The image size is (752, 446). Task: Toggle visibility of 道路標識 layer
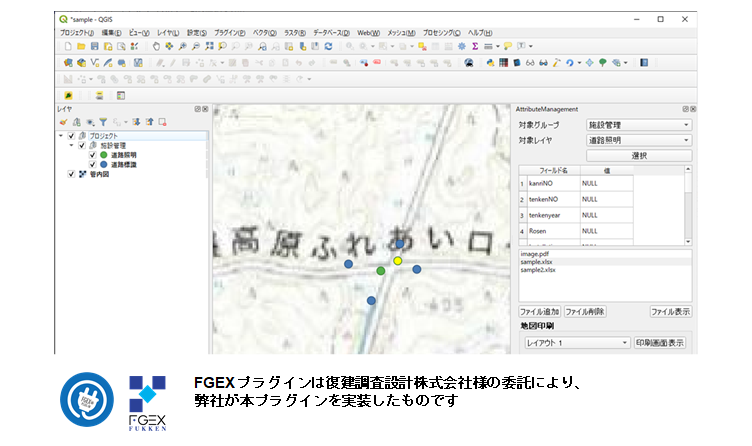93,164
